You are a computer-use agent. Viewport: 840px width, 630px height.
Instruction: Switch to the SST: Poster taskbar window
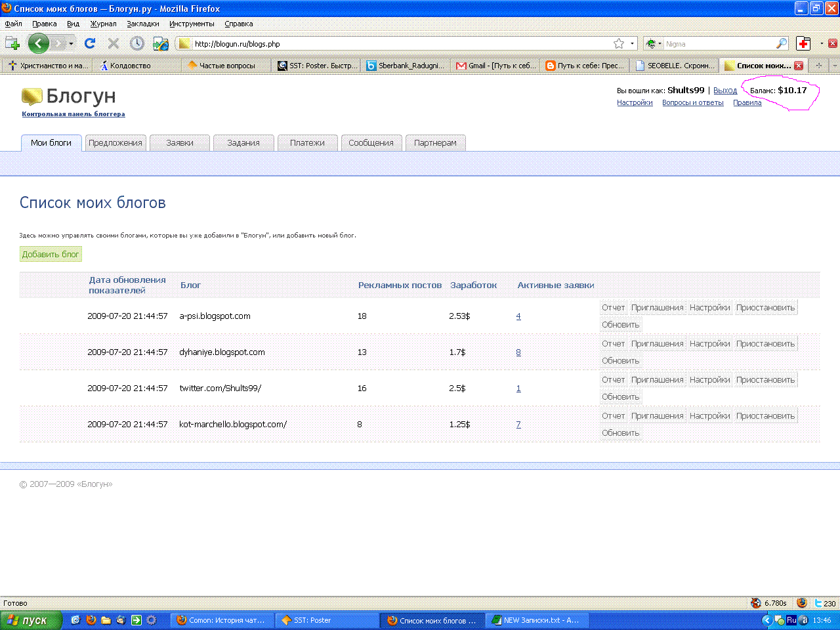[x=326, y=620]
